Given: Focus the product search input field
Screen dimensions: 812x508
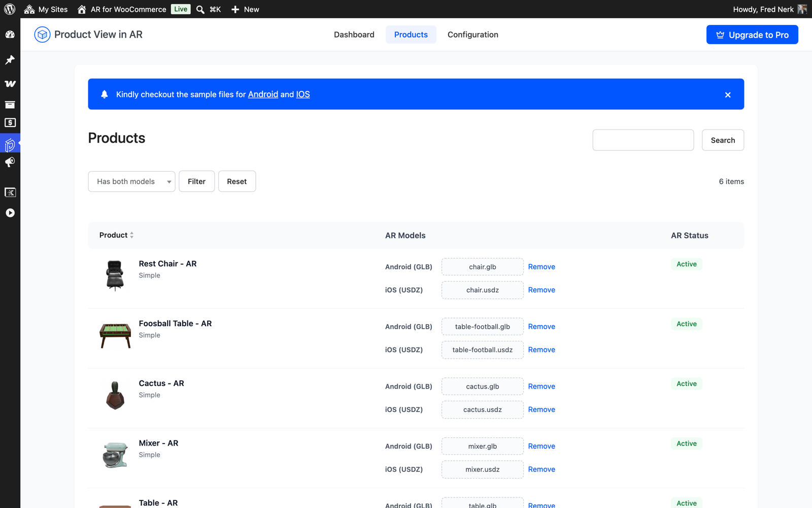Looking at the screenshot, I should pyautogui.click(x=643, y=140).
